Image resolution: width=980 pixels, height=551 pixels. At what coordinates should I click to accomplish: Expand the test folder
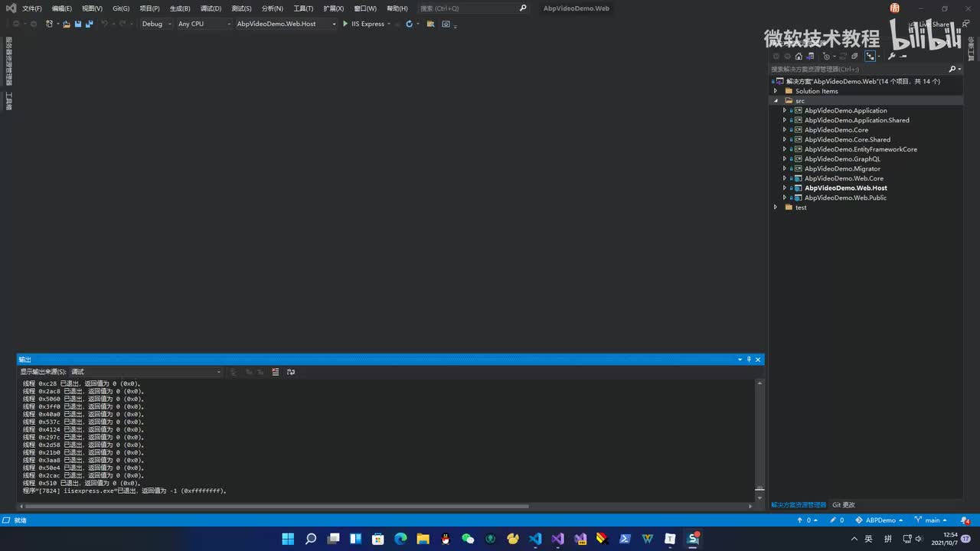click(776, 207)
